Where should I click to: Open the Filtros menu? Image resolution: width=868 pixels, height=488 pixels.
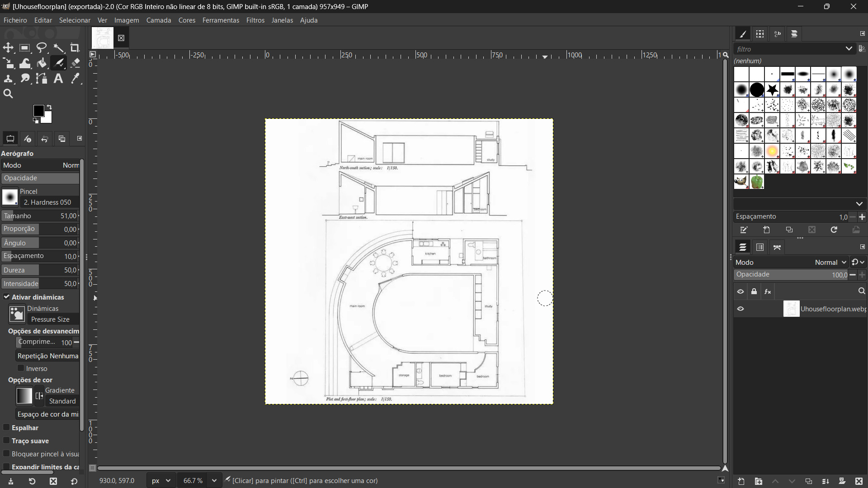click(x=255, y=20)
